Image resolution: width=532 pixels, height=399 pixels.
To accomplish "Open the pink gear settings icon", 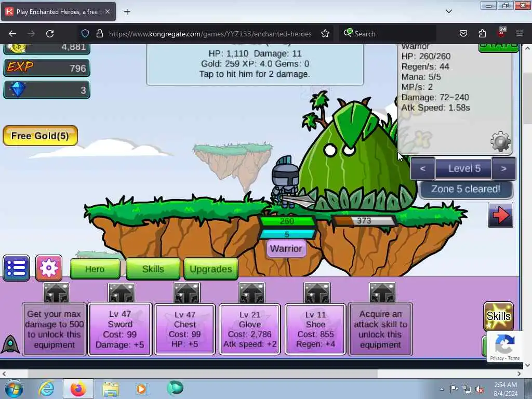I will pos(49,268).
